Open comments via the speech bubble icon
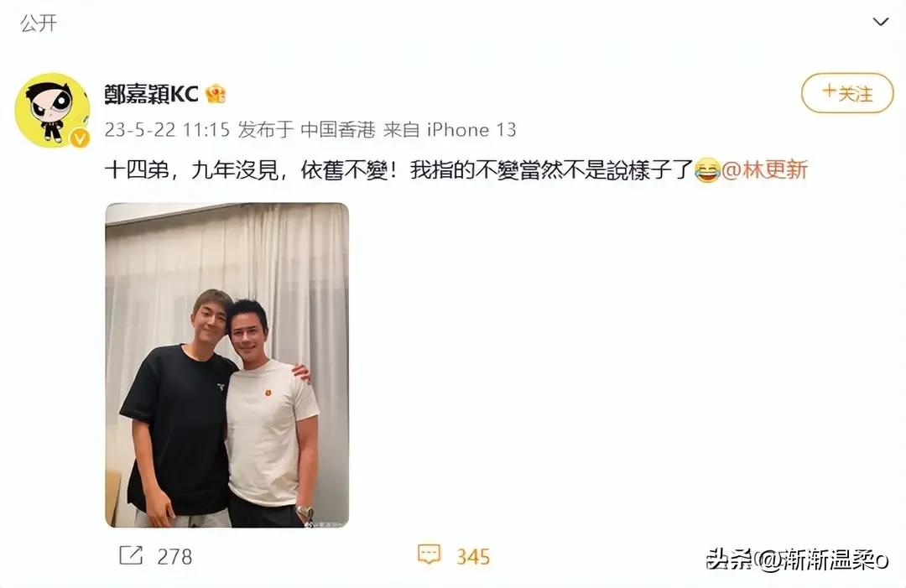906x588 pixels. 429,554
